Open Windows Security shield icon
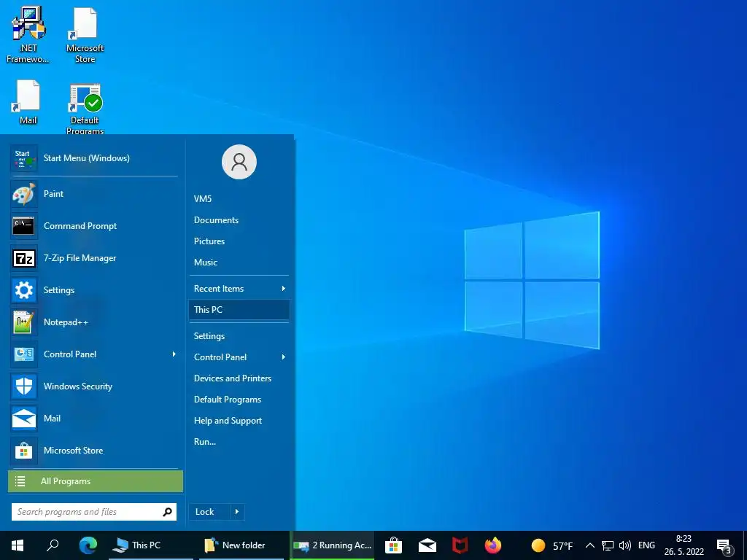 [x=24, y=386]
